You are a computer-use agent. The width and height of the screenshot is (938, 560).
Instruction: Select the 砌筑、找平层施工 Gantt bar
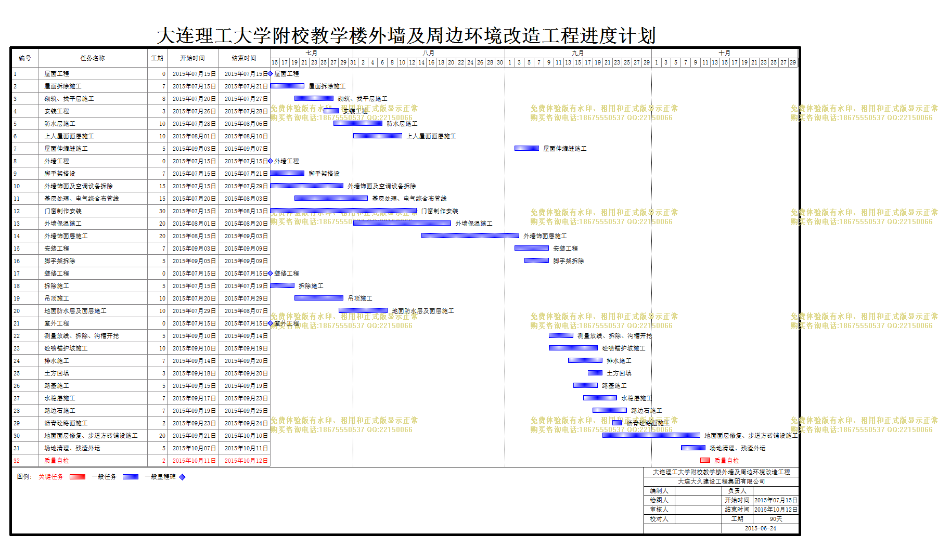coord(314,98)
